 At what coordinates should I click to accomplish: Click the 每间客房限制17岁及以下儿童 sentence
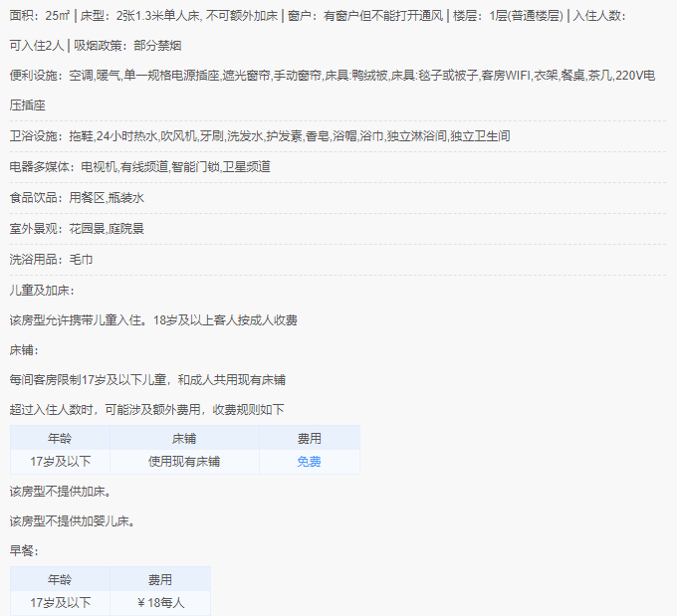(x=147, y=380)
